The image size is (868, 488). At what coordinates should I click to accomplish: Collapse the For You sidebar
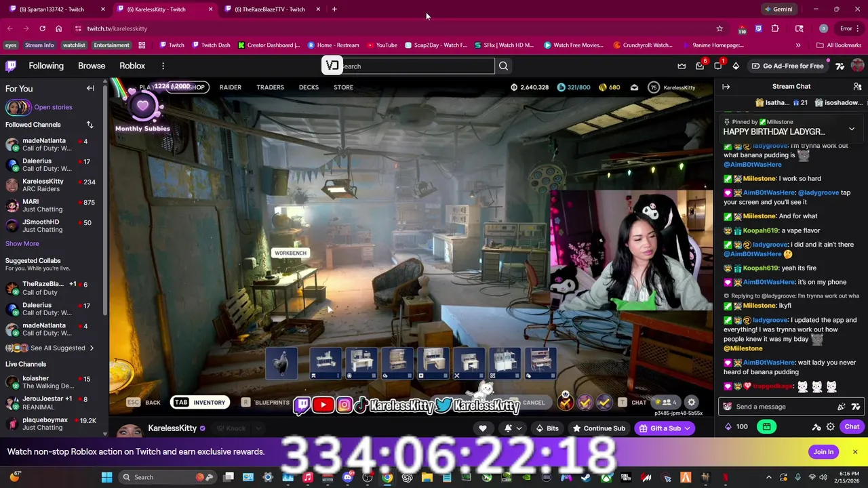[90, 89]
